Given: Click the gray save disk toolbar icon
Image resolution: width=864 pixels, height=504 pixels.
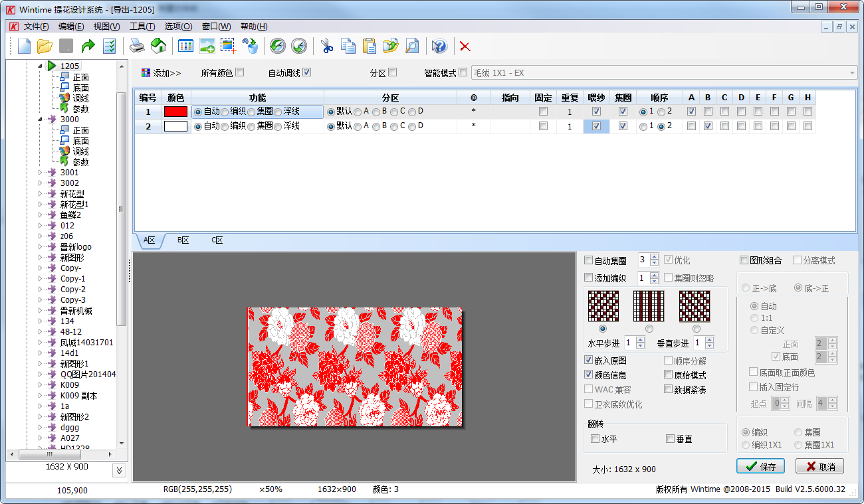Looking at the screenshot, I should pyautogui.click(x=66, y=46).
